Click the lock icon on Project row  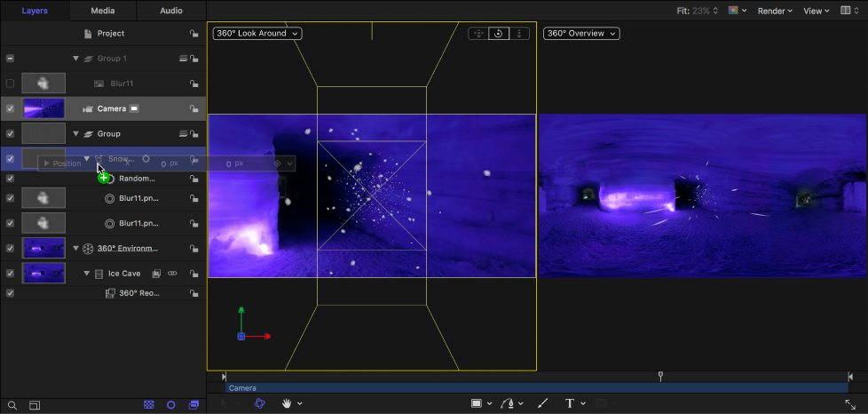[193, 33]
